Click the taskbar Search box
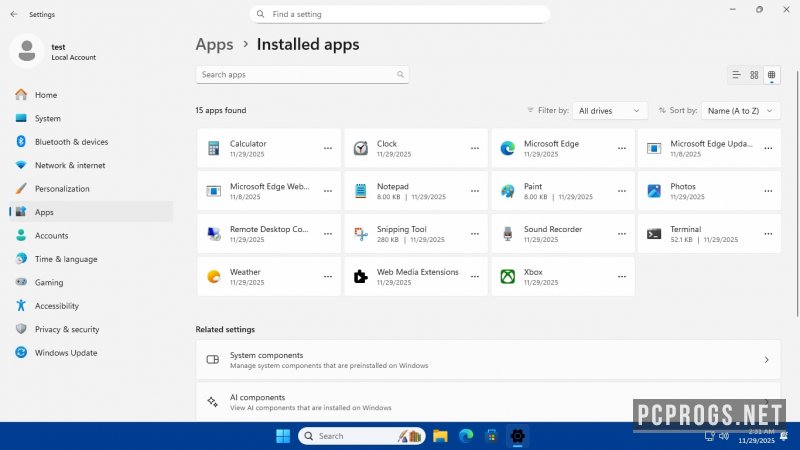Viewport: 800px width, 450px height. [362, 436]
